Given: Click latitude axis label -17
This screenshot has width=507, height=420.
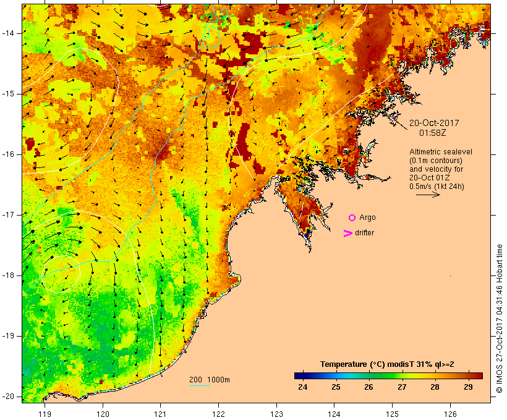Looking at the screenshot, I should [x=8, y=215].
